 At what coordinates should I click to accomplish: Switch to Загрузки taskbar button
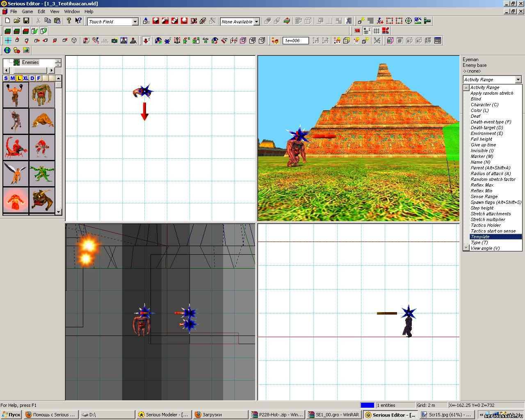point(220,415)
